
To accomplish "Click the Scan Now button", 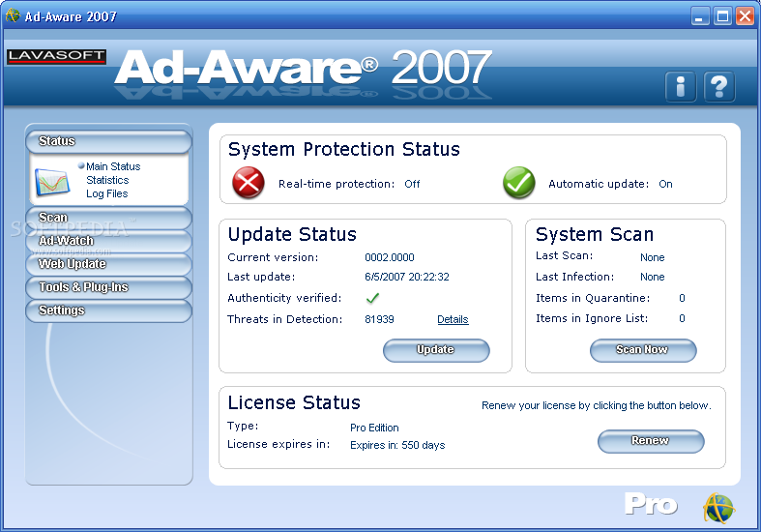I will pos(643,350).
